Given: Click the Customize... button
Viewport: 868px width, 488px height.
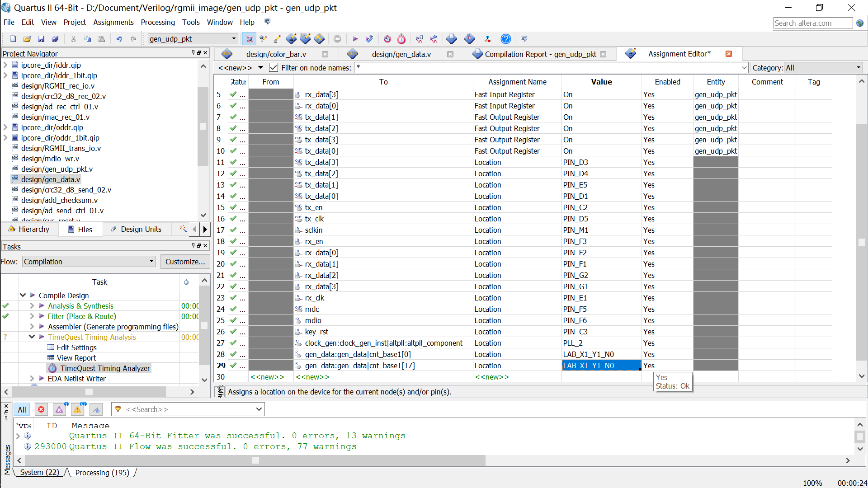Looking at the screenshot, I should coord(184,262).
